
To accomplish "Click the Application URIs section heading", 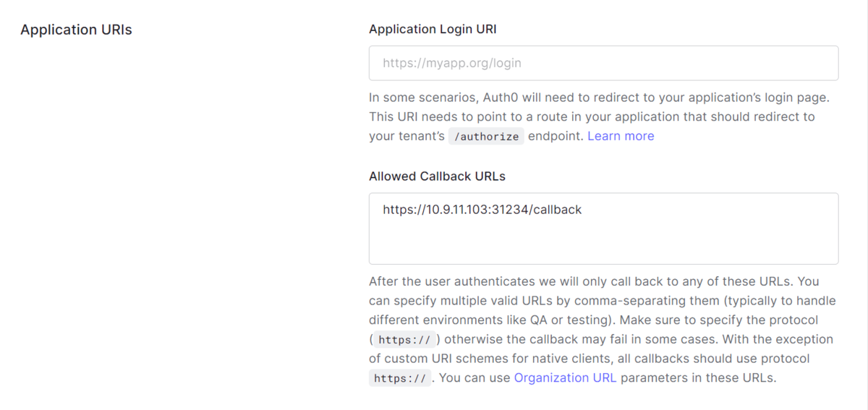I will (76, 30).
